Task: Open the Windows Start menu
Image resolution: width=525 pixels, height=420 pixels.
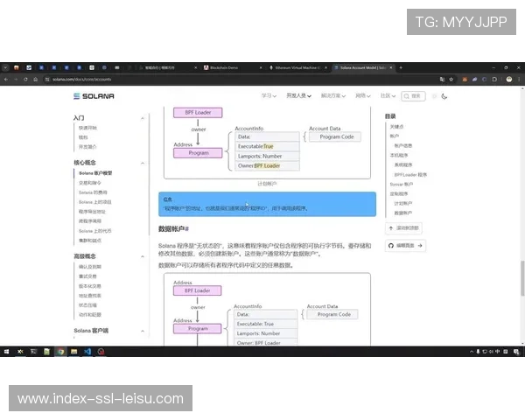Action: 6,352
